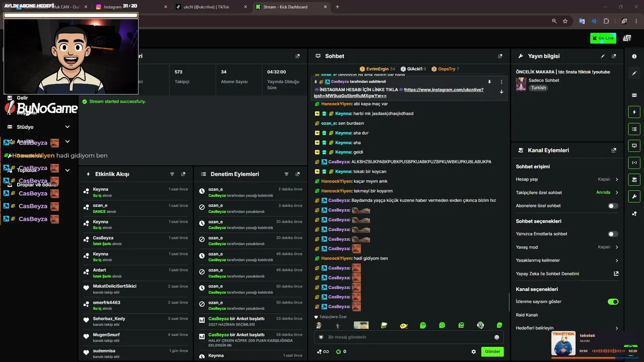Unpin the pinned chat message

tap(489, 81)
